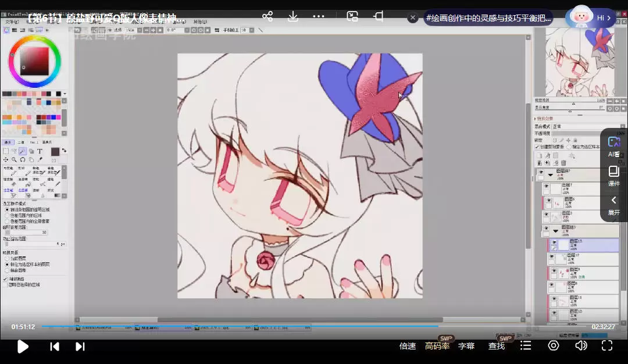This screenshot has width=628, height=364.
Task: Close the topic banner with the X
Action: point(412,17)
